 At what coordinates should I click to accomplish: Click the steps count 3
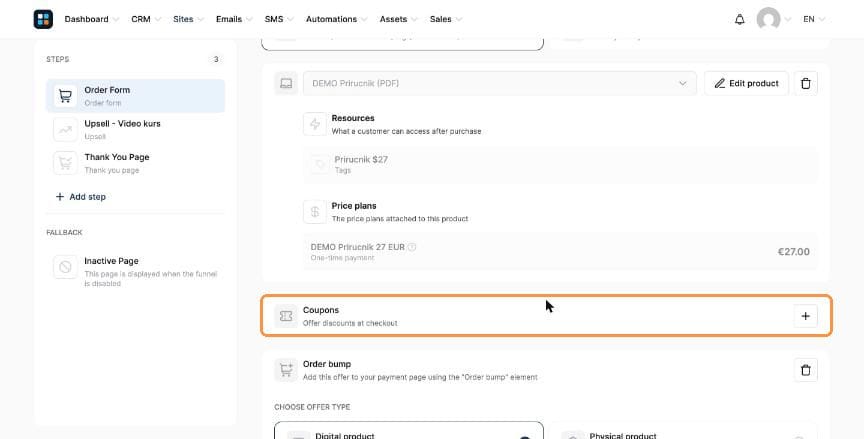216,59
